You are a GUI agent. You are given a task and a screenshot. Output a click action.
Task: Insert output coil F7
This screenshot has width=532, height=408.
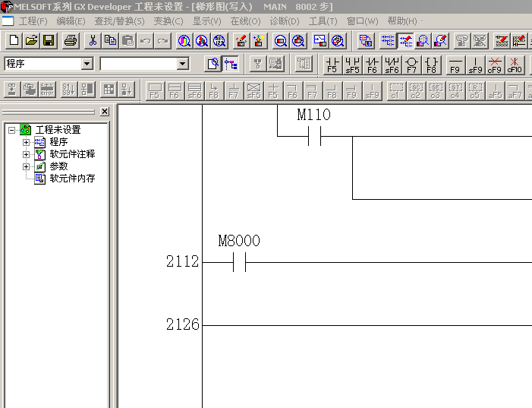411,65
